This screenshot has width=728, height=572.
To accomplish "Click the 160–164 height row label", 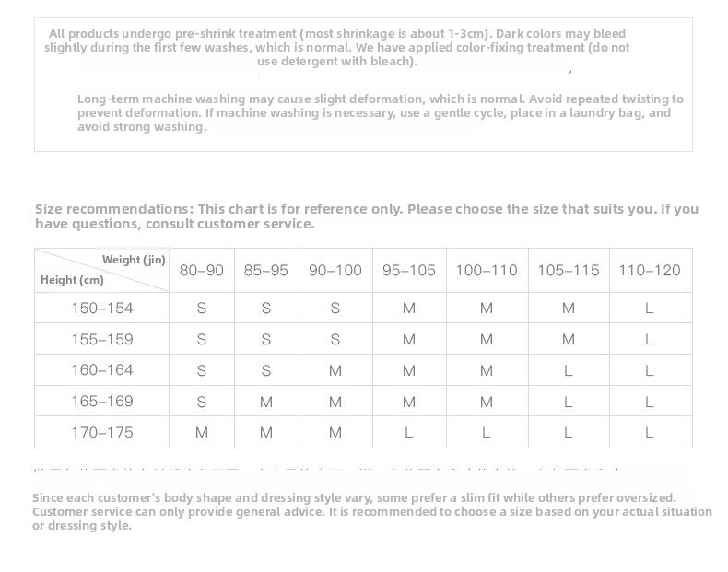I will coord(102,370).
